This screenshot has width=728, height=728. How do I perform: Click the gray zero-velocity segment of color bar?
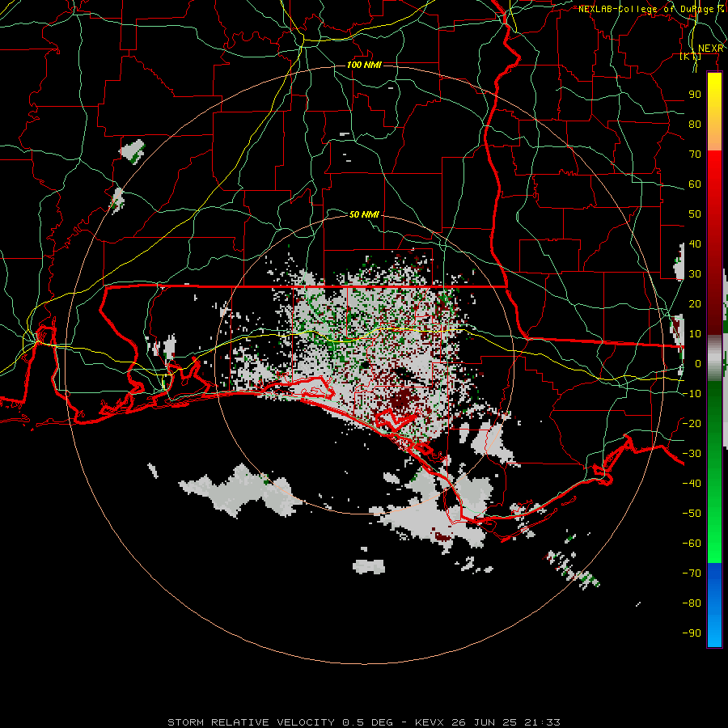[714, 358]
